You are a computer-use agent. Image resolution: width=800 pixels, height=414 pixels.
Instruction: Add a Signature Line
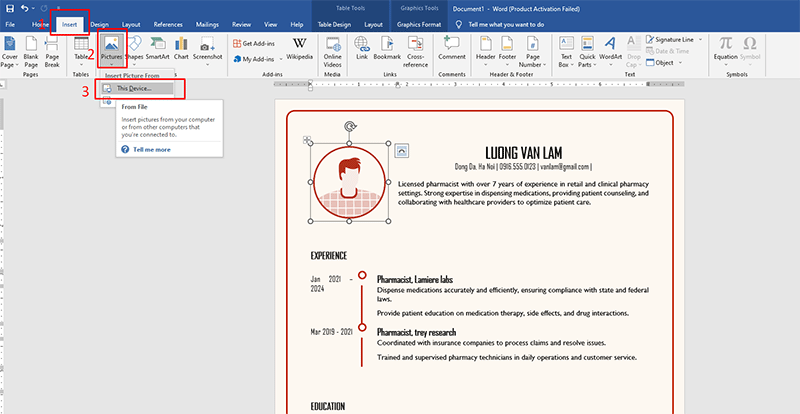pos(669,39)
